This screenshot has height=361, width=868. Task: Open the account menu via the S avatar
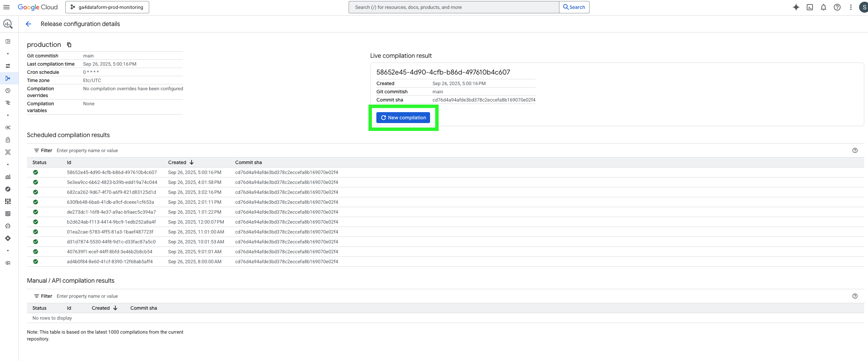[x=864, y=7]
